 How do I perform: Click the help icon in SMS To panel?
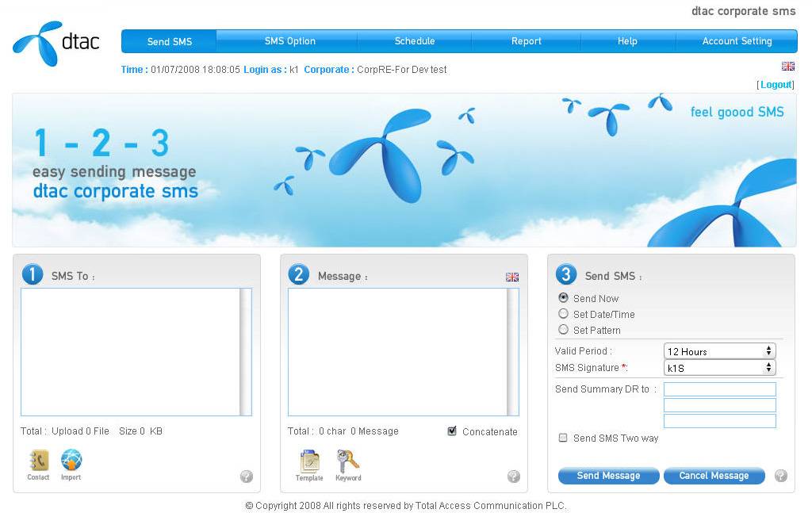coord(247,477)
